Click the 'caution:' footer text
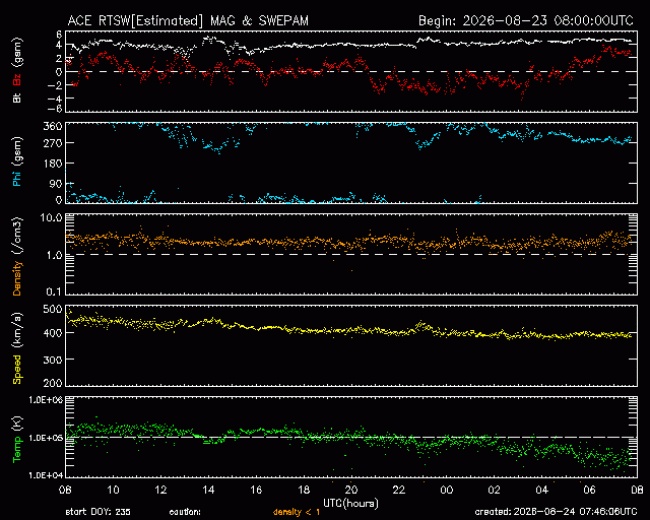Viewport: 650px width, 520px height. [185, 512]
